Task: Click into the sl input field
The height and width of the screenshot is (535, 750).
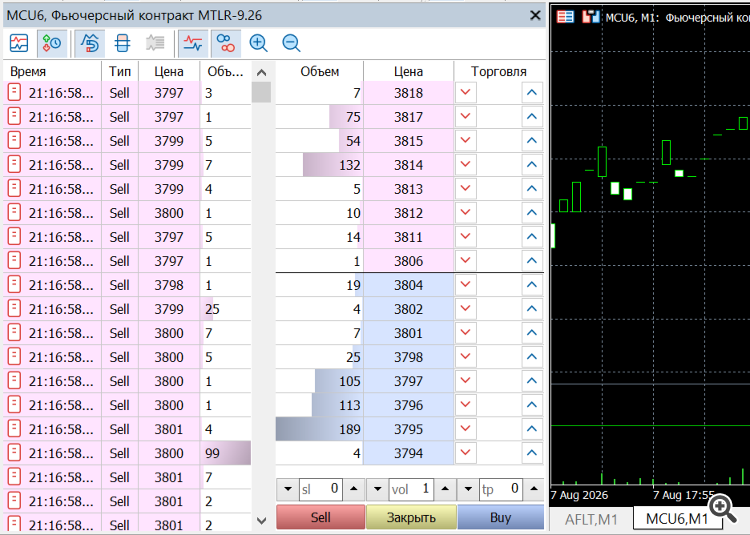Action: (320, 489)
